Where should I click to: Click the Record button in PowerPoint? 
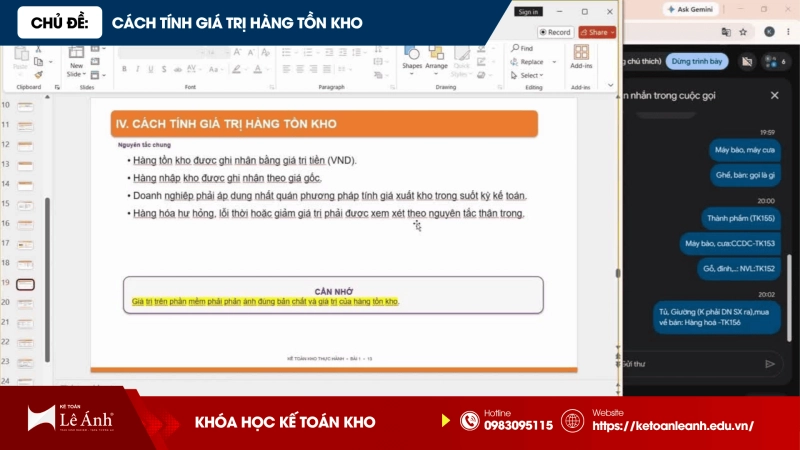(555, 32)
